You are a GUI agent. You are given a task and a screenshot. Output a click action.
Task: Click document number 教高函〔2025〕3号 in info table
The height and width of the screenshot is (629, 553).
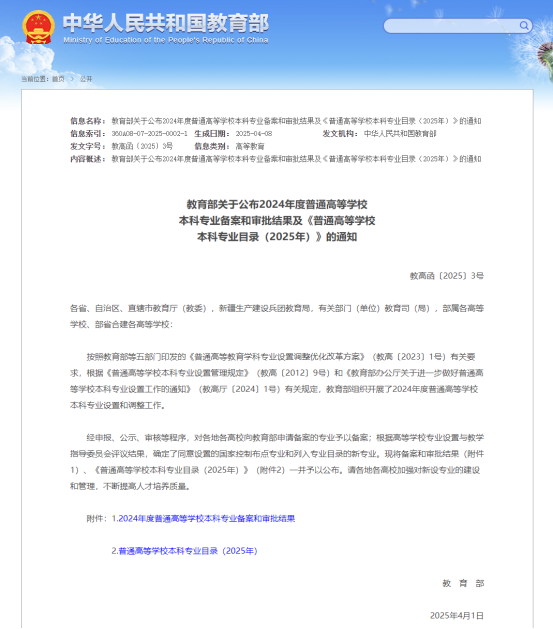click(142, 146)
